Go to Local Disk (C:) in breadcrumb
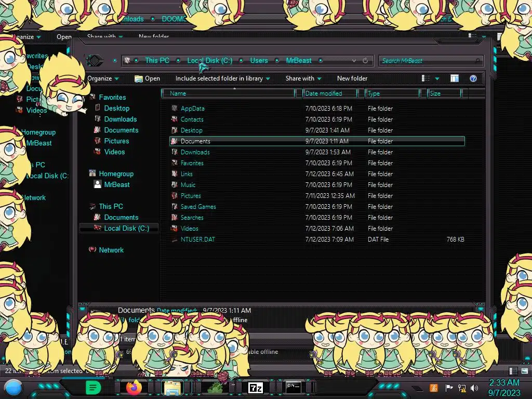The width and height of the screenshot is (532, 399). pos(210,60)
